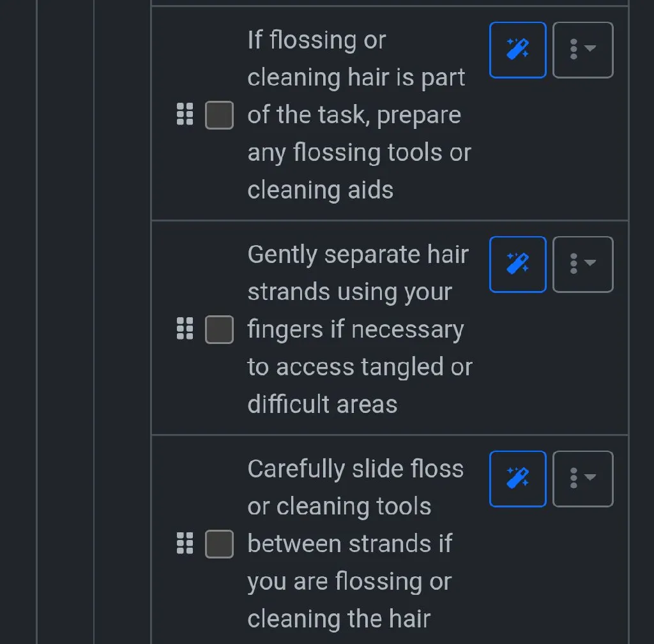Open the dropdown caret for the 'Gently separate hair' task
This screenshot has width=654, height=644.
[x=591, y=264]
